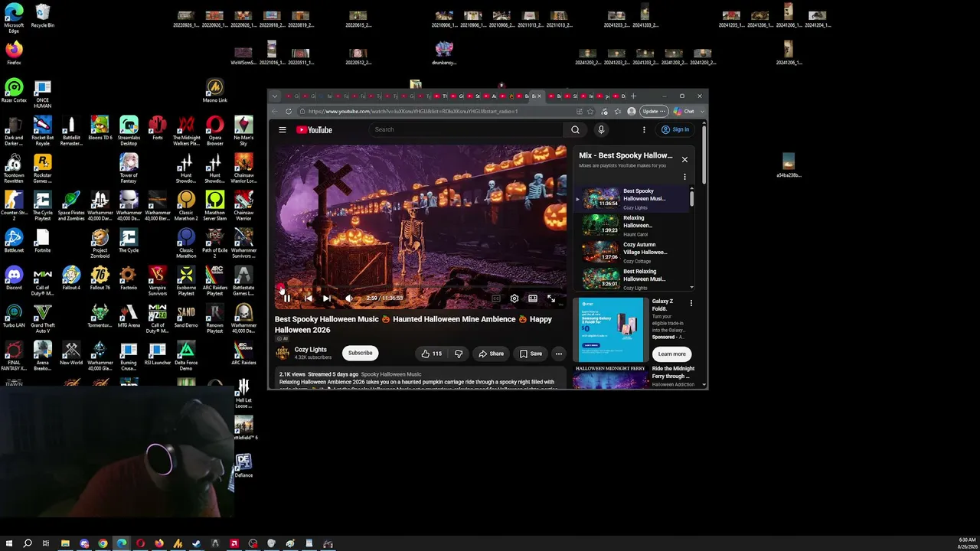Select Discord desktop icon

pyautogui.click(x=14, y=278)
